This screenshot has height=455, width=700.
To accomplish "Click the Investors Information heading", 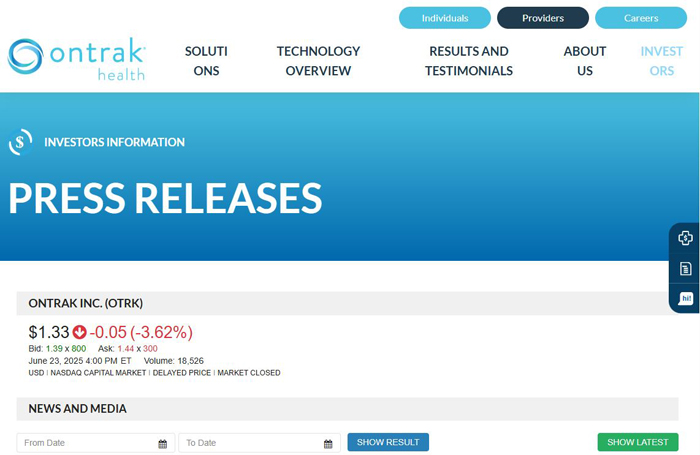I will pyautogui.click(x=114, y=142).
